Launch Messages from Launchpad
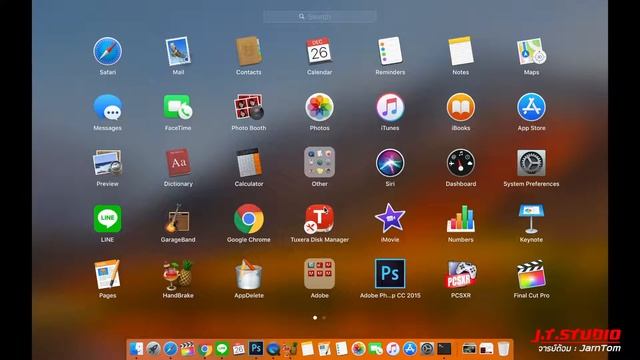 tap(107, 107)
